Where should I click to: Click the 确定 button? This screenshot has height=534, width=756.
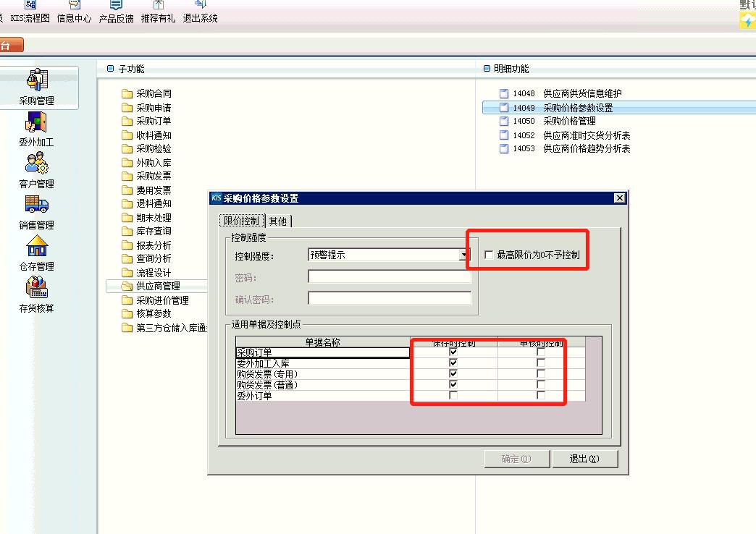[516, 459]
